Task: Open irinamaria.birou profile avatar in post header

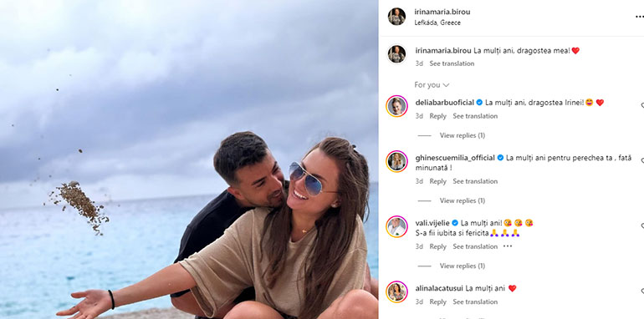Action: tap(396, 17)
